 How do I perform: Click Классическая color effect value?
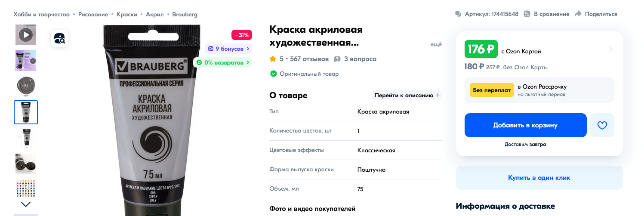(x=376, y=150)
